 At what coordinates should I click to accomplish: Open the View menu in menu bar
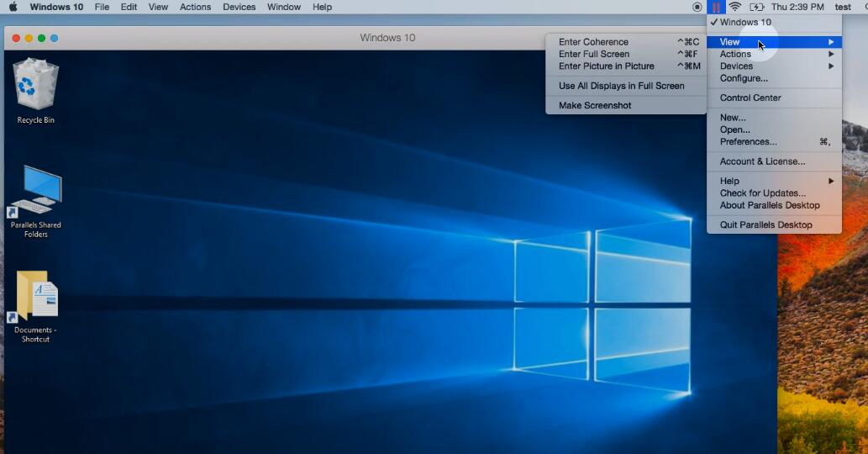click(158, 7)
